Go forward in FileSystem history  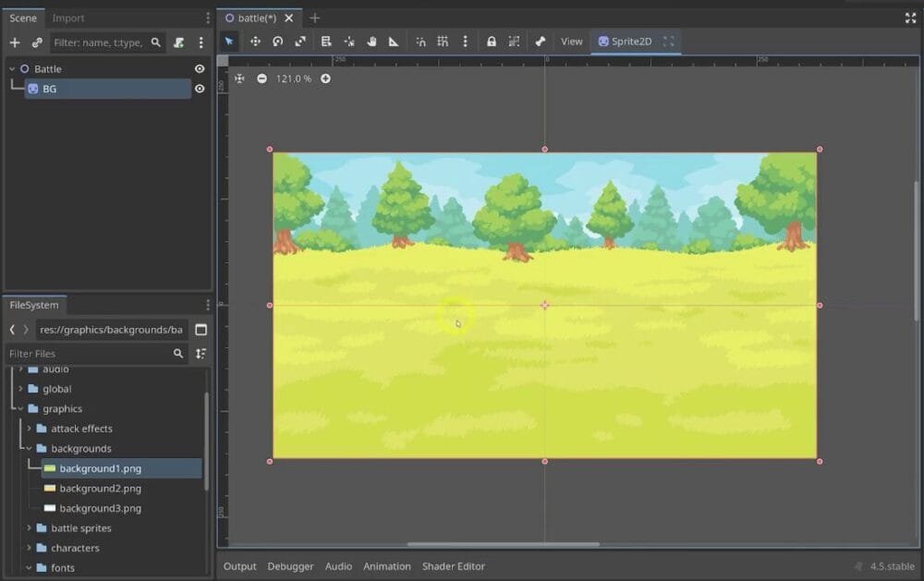coord(26,330)
